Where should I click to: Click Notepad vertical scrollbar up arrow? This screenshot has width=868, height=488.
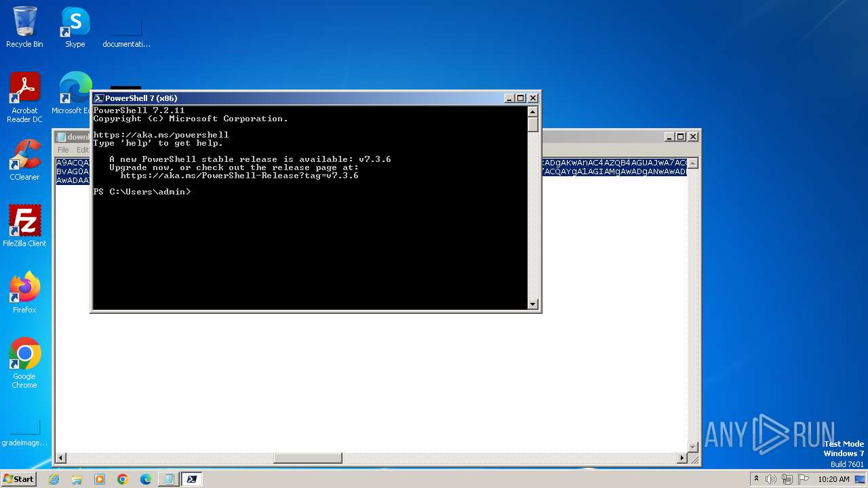pos(693,163)
